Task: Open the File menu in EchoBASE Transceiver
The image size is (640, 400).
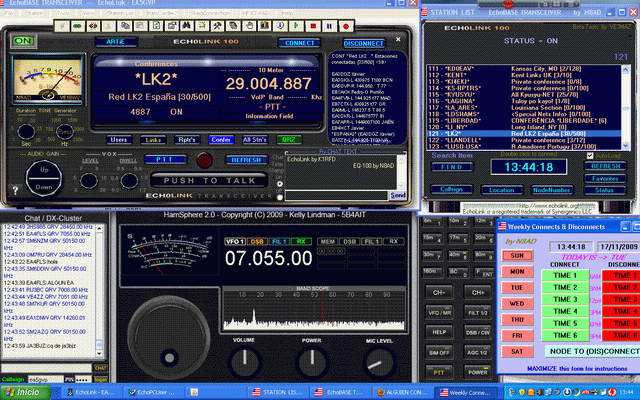Action: [x=9, y=13]
